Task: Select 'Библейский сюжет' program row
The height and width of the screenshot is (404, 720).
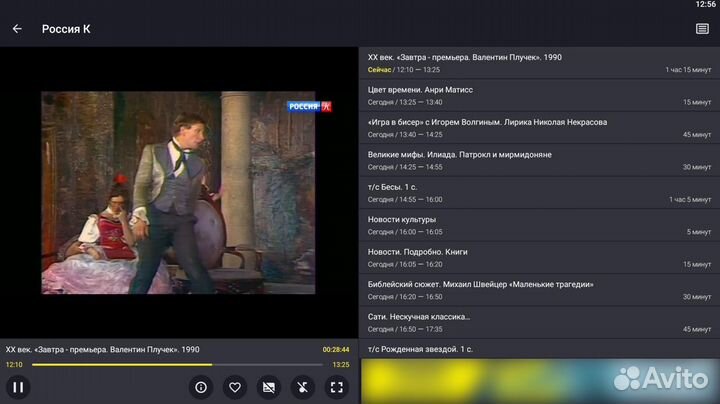Action: coord(539,290)
